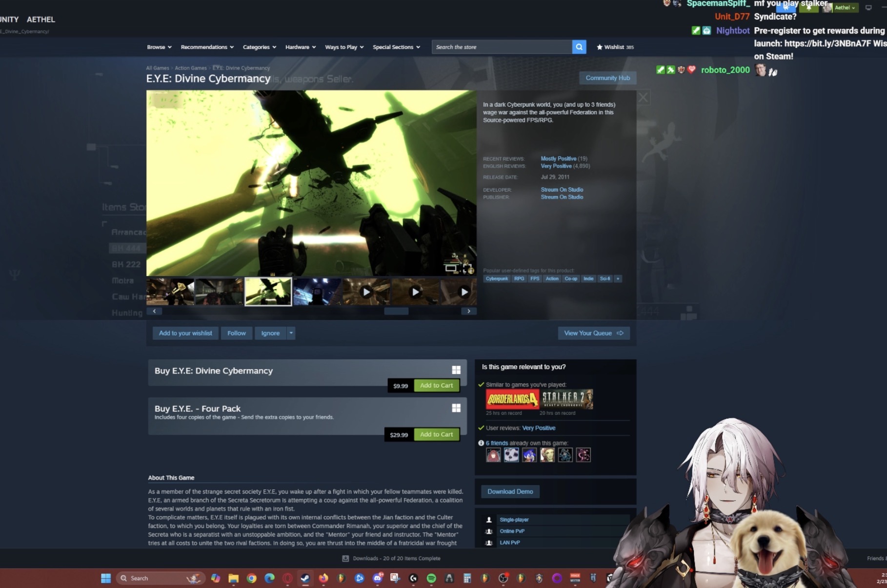Add the $29.99 Four Pack to cart
Image resolution: width=887 pixels, height=588 pixels.
click(436, 434)
